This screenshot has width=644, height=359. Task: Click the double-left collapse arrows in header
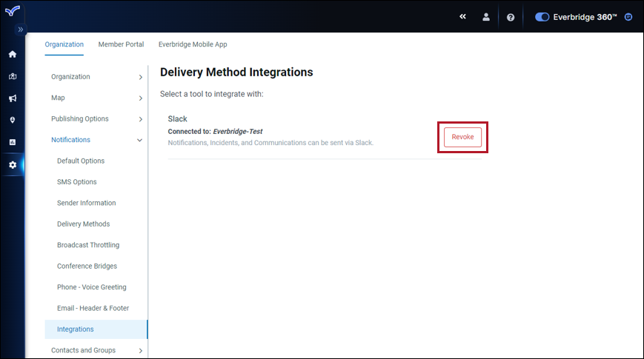pyautogui.click(x=463, y=17)
